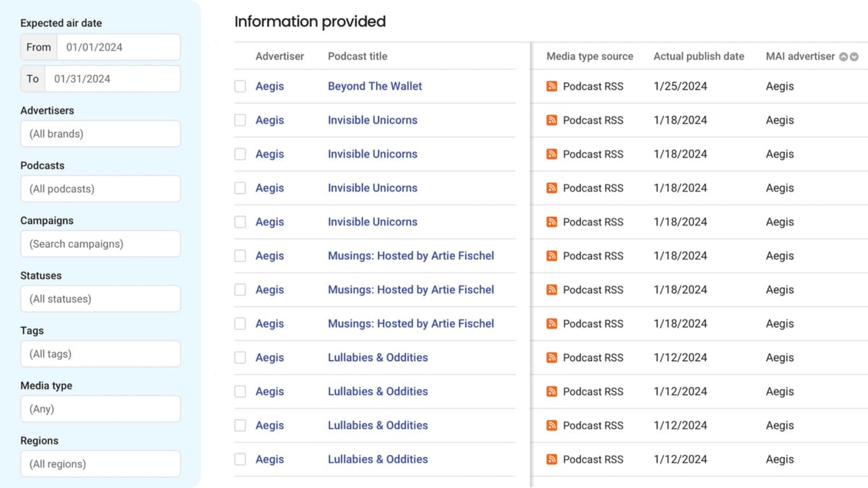The image size is (868, 488).
Task: Click RSS icon in last Lullabies & Oddities row
Action: click(552, 459)
